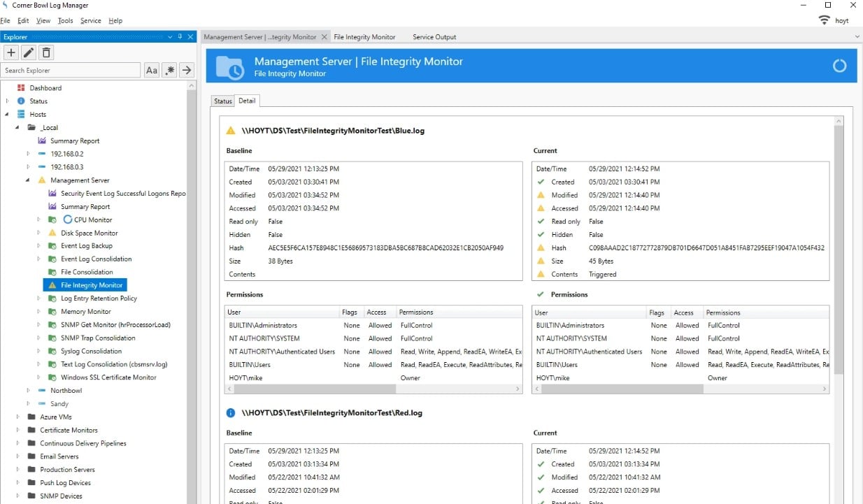Open the Edit menu
The width and height of the screenshot is (863, 504).
pos(23,20)
